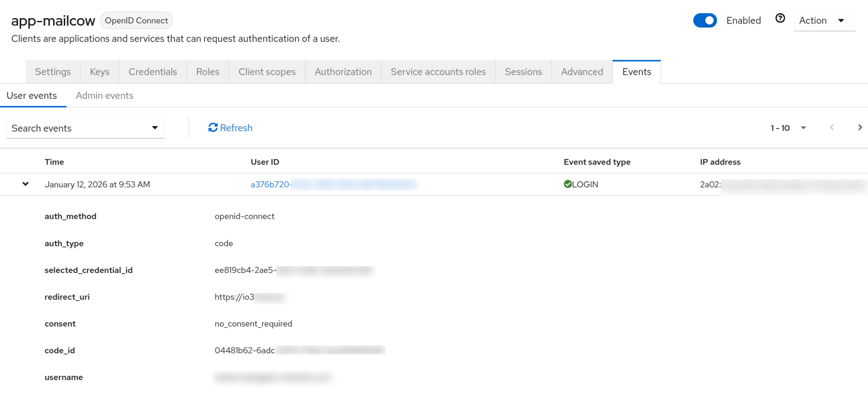Go to the Credentials tab
Image resolution: width=868 pixels, height=397 pixels.
153,71
